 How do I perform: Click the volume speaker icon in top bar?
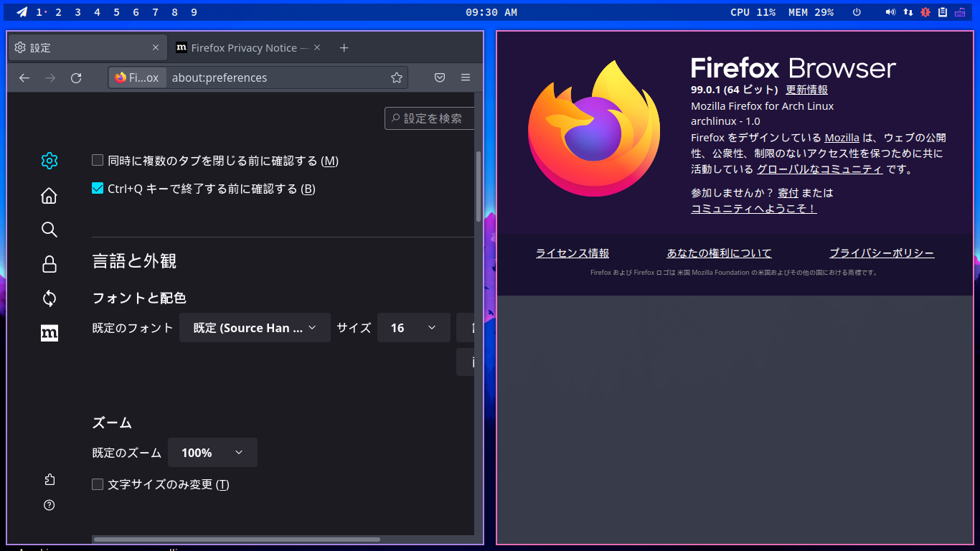[890, 12]
